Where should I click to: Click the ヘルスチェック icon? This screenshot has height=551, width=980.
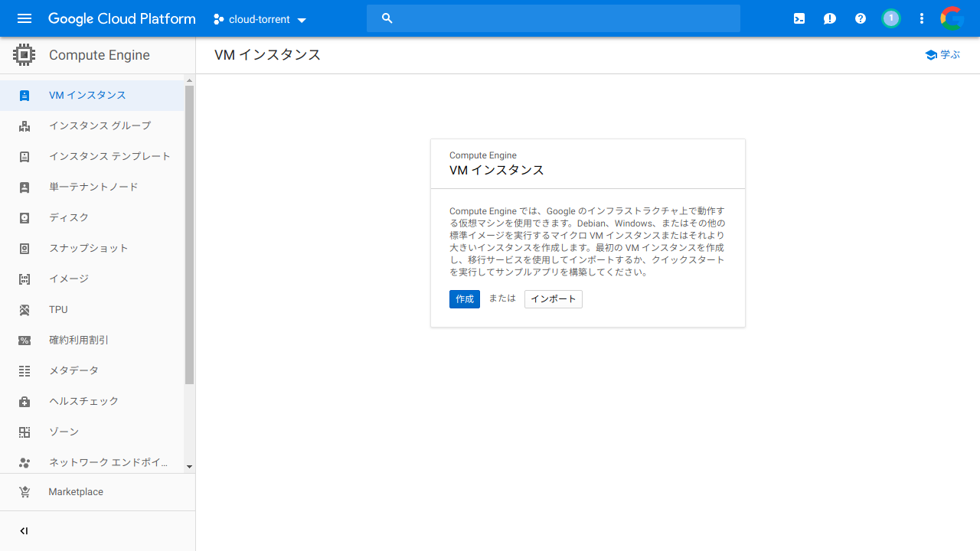(24, 402)
